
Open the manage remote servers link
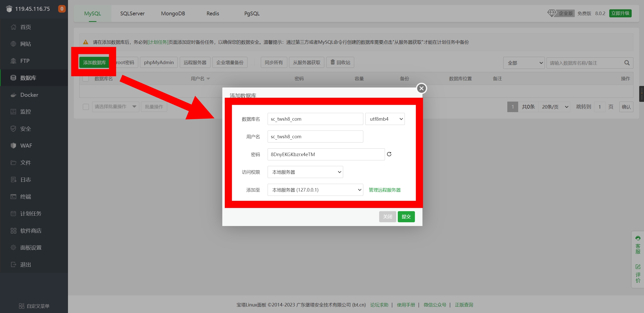pos(384,190)
